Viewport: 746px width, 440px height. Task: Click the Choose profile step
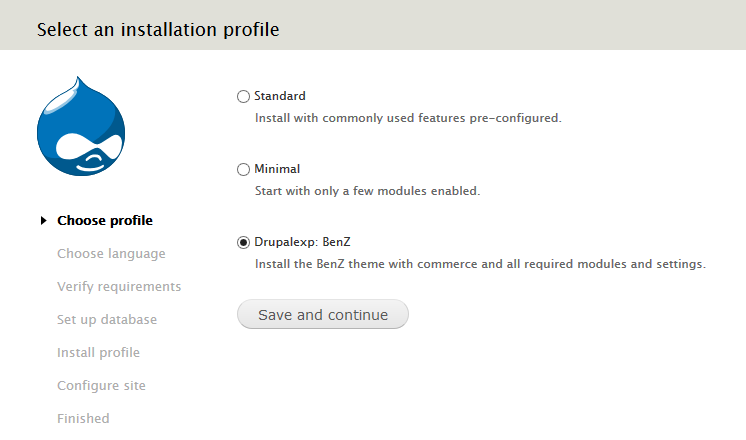tap(105, 221)
